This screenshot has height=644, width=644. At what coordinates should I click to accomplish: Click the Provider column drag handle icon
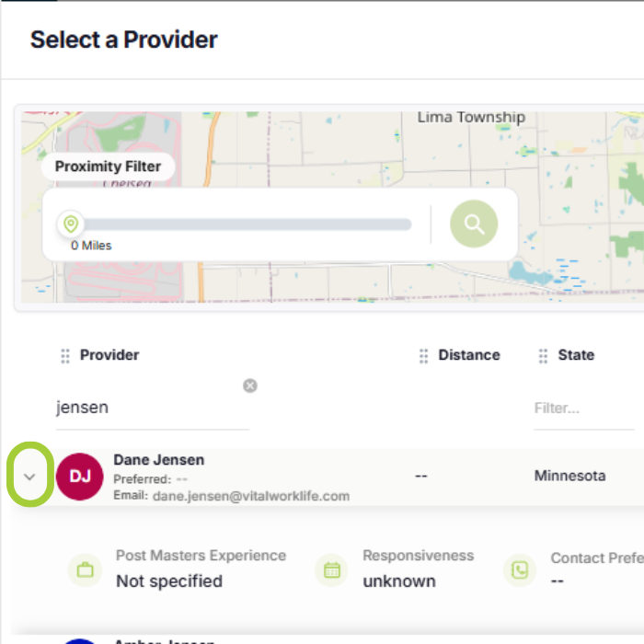pos(65,356)
